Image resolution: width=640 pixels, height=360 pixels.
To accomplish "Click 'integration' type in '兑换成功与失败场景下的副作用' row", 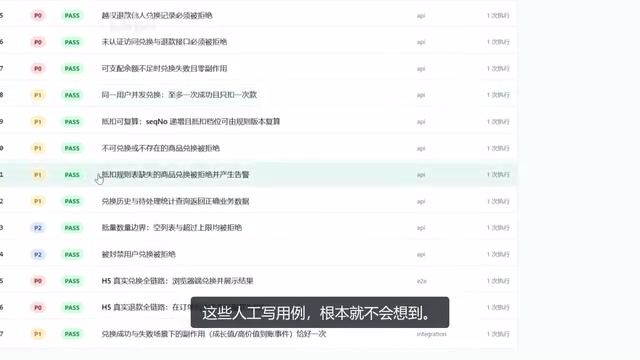I will click(x=431, y=334).
